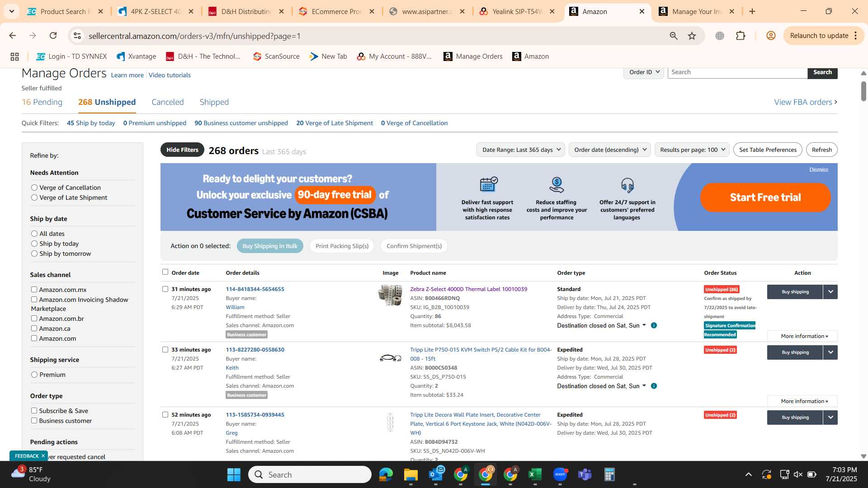Image resolution: width=868 pixels, height=488 pixels.
Task: Open Date Range: Last 365 days dropdown
Action: (521, 150)
